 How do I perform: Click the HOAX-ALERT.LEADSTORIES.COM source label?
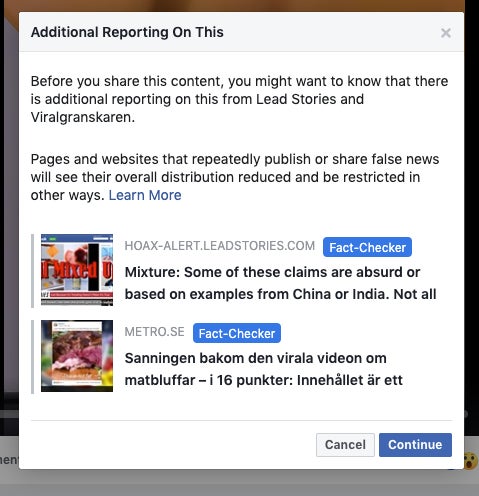pos(220,246)
